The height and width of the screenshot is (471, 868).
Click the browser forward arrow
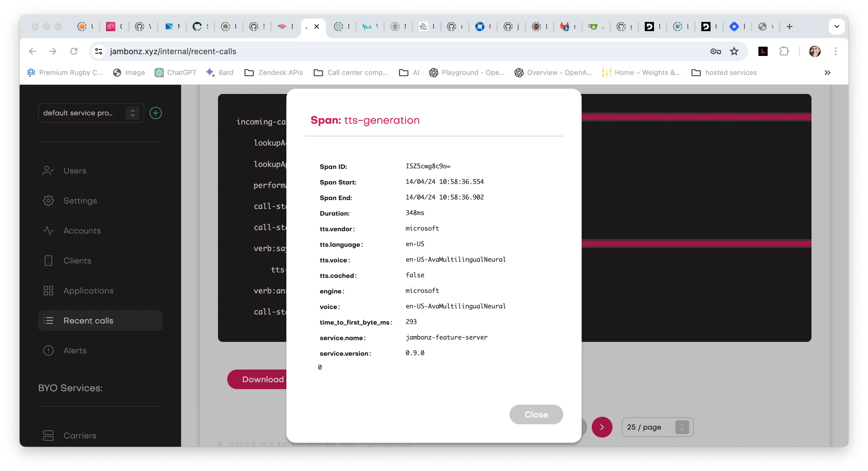[x=52, y=51]
